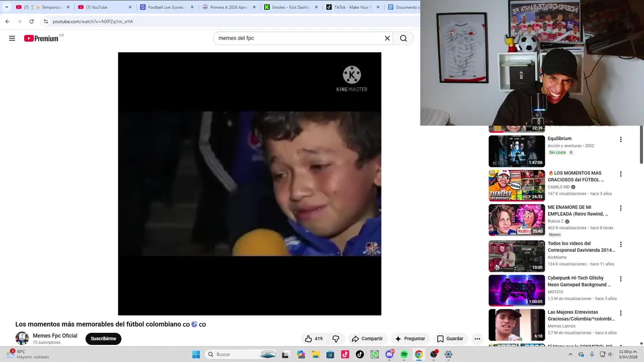Click the Compartir share button
Viewport: 644px width, 362px height.
point(367,338)
